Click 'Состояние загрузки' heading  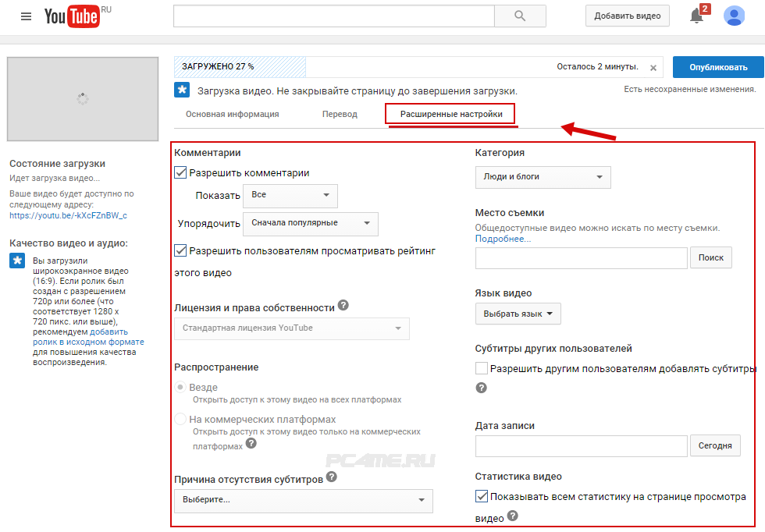57,164
